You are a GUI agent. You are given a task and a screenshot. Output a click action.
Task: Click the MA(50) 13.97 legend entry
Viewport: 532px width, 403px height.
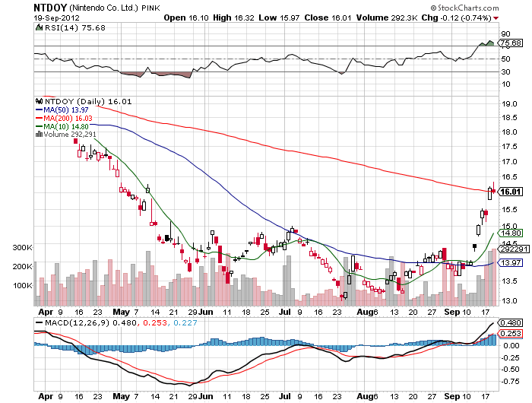coord(62,110)
